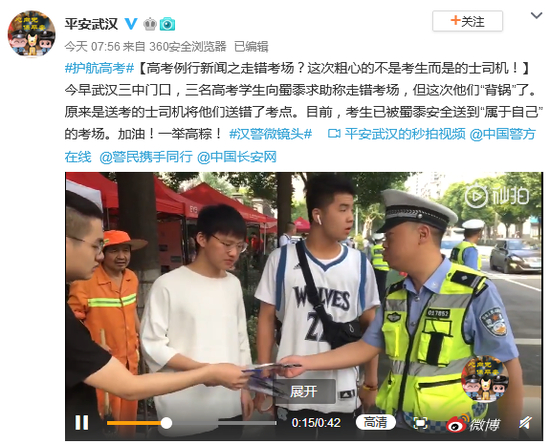
Task: Enter fullscreen video mode
Action: tap(420, 423)
